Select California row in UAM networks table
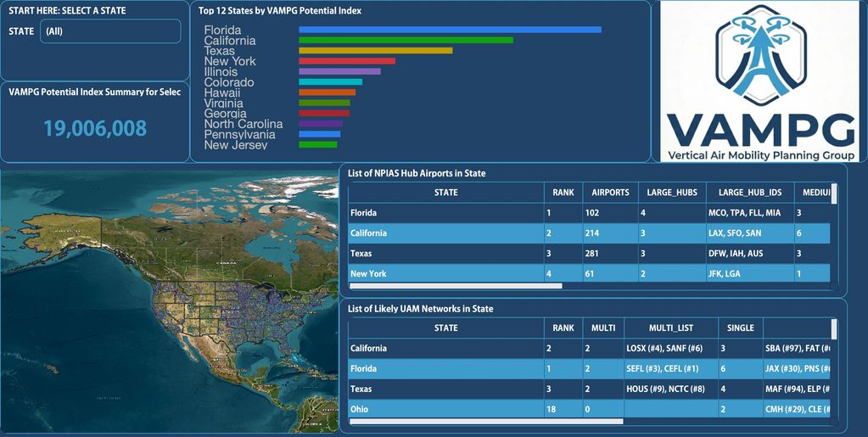 point(590,349)
